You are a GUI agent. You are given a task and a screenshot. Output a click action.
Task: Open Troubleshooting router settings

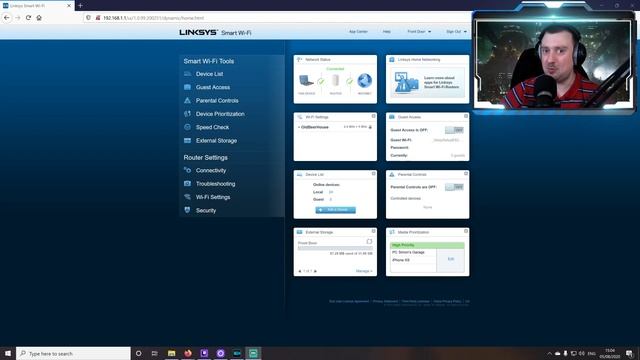pyautogui.click(x=215, y=184)
